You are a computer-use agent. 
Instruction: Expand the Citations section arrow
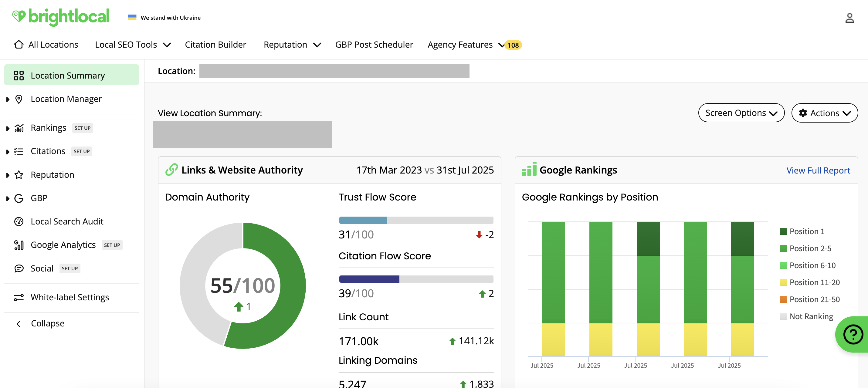(8, 152)
